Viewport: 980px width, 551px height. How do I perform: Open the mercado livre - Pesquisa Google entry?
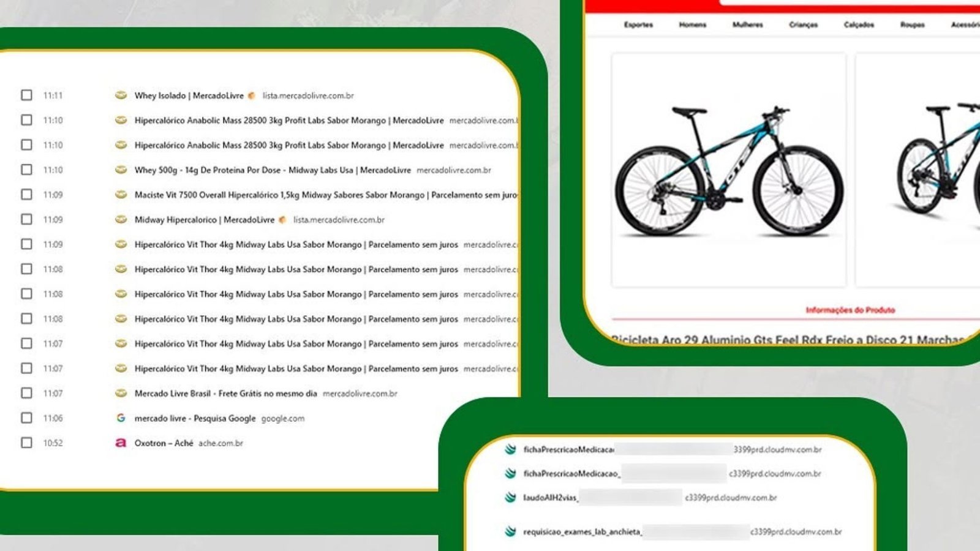pyautogui.click(x=195, y=418)
